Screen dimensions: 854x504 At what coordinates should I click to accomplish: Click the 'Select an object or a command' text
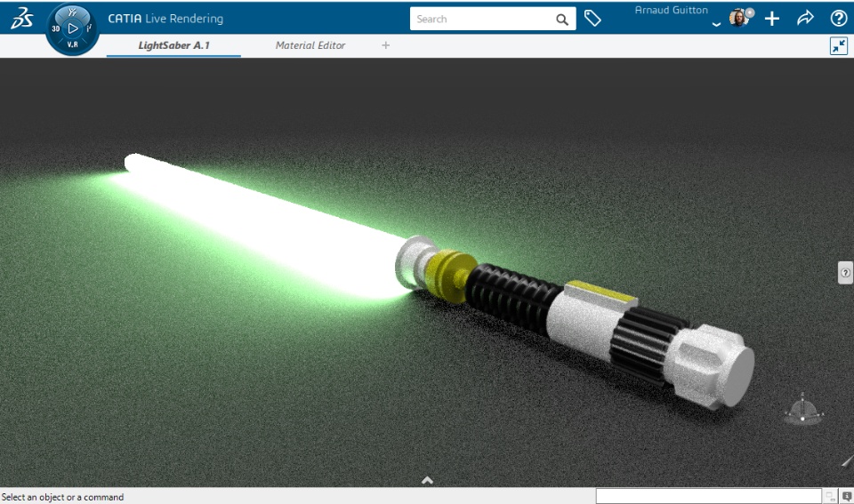62,497
